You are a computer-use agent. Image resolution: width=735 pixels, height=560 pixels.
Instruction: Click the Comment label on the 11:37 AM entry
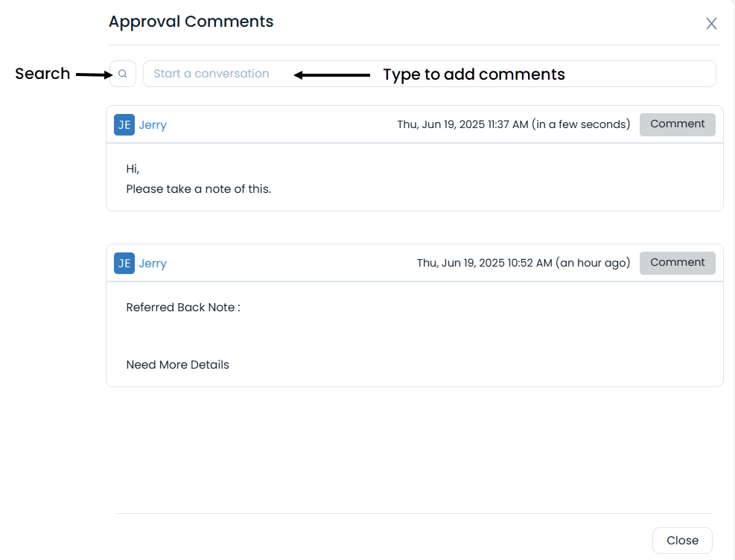(677, 124)
